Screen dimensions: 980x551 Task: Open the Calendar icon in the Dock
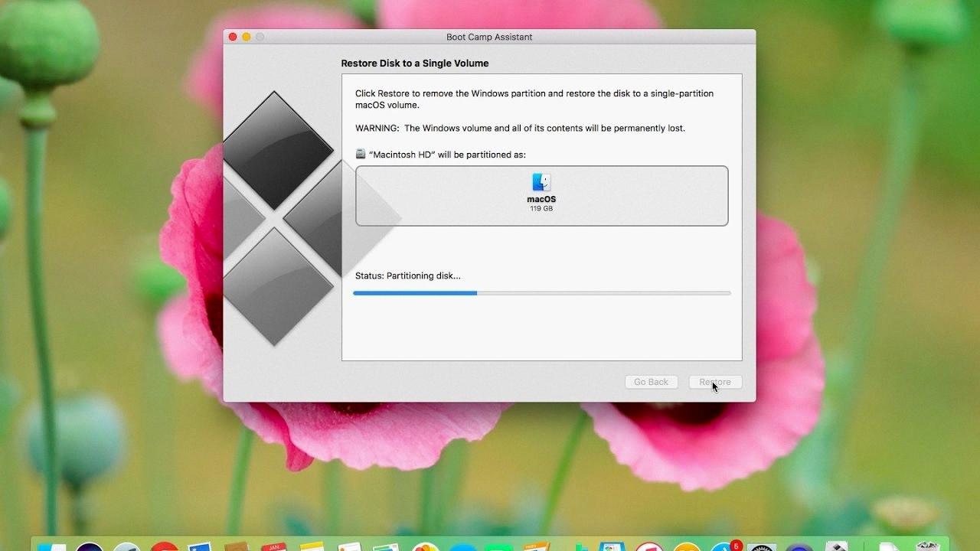[274, 546]
